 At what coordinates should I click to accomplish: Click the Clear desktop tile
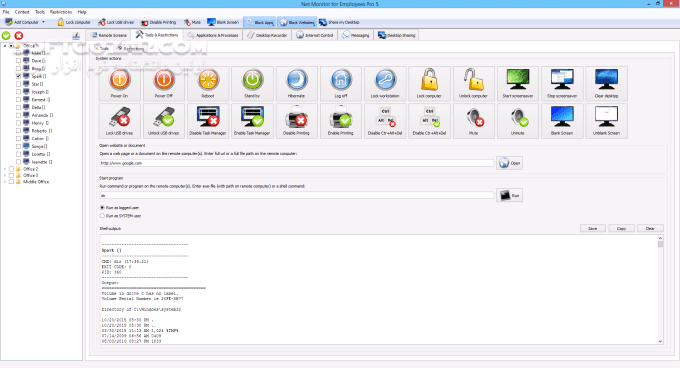pyautogui.click(x=607, y=84)
